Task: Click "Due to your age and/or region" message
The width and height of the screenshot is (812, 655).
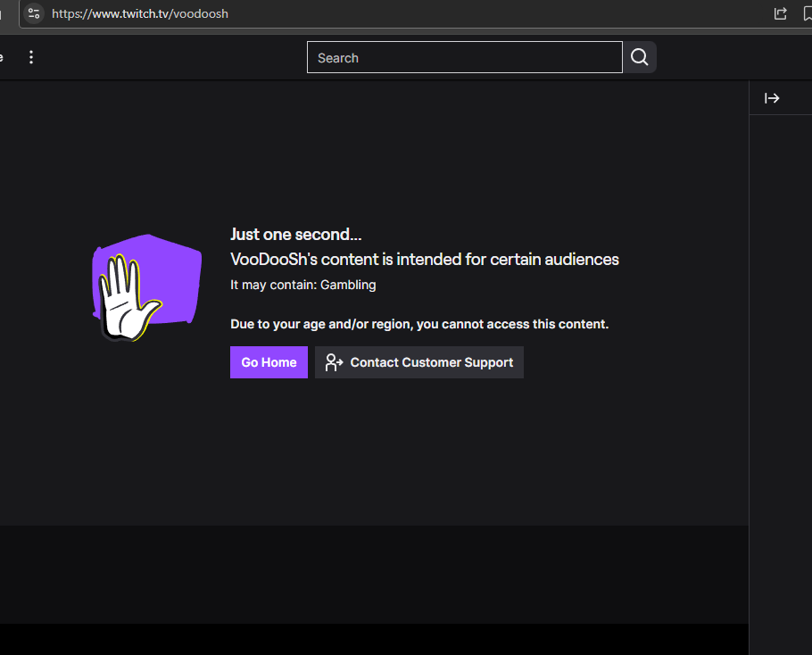Action: (419, 324)
